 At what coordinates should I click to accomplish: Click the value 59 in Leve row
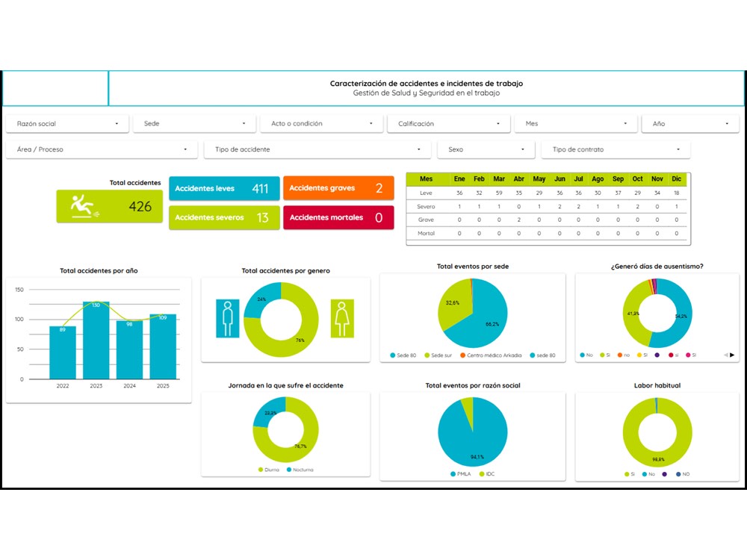click(x=499, y=193)
